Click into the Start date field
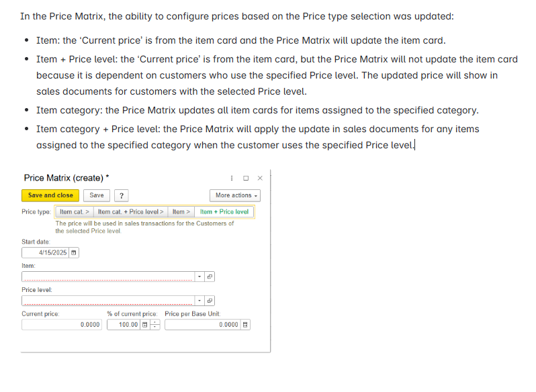 point(46,252)
